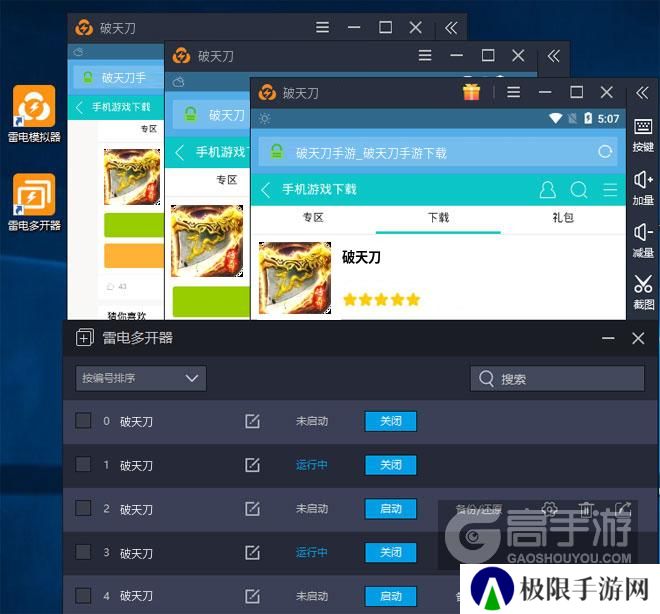Click the 搜索 search field in 雷电多开器
This screenshot has height=614, width=660.
click(x=557, y=379)
